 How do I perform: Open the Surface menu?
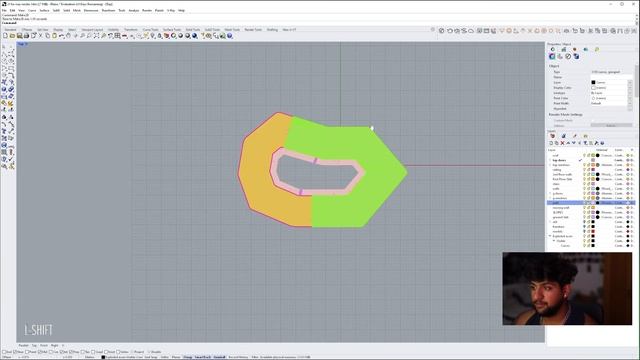click(44, 11)
